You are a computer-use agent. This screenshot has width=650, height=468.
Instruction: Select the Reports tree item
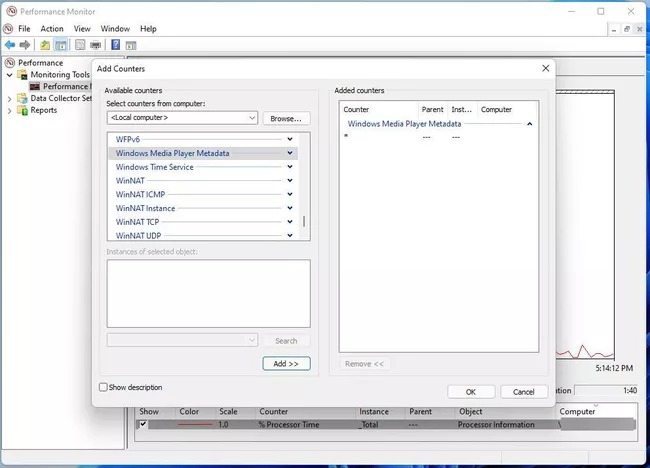tap(44, 110)
